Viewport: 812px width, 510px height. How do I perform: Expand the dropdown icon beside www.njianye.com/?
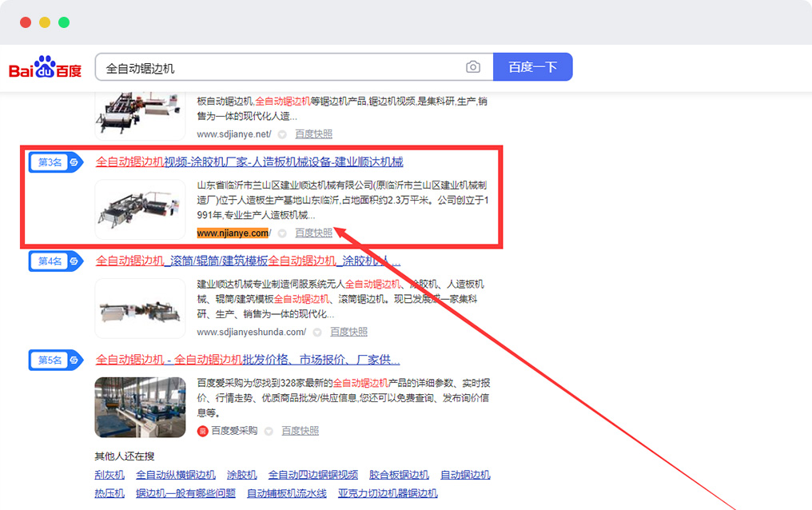282,233
